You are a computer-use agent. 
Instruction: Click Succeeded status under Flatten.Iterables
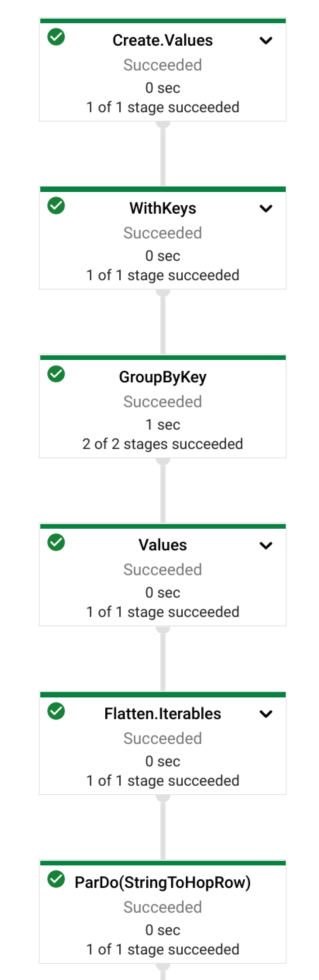163,738
